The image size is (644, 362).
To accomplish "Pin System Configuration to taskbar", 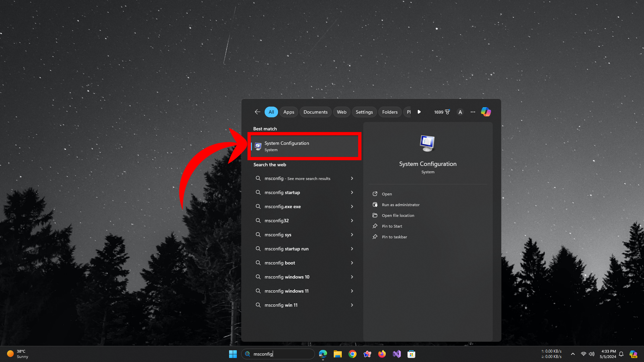I will click(x=394, y=237).
